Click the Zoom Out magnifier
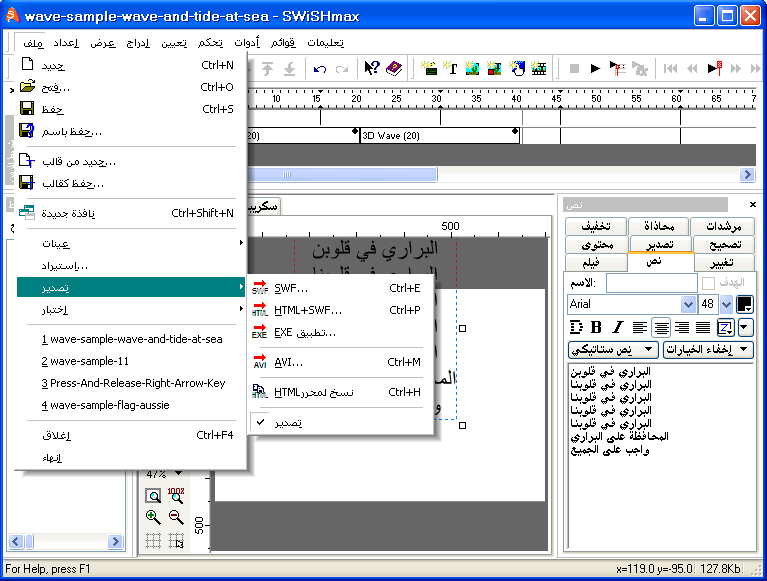The image size is (767, 581). point(176,516)
